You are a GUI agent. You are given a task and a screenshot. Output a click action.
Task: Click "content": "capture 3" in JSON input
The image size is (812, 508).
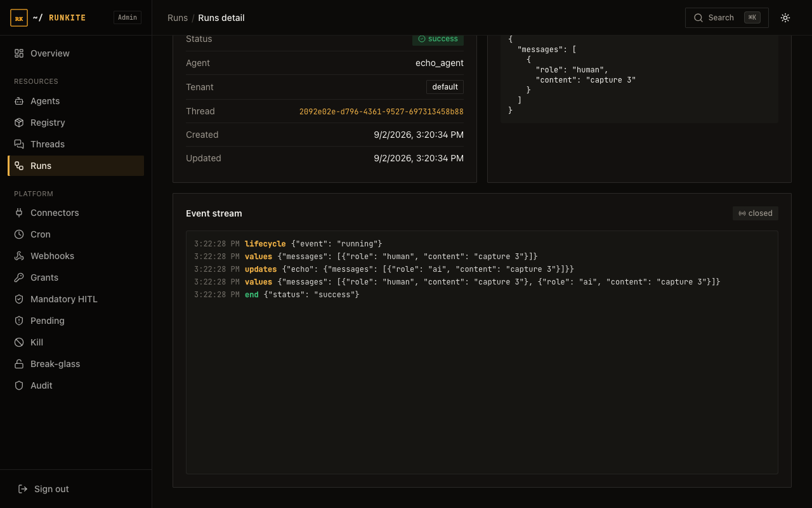(586, 80)
